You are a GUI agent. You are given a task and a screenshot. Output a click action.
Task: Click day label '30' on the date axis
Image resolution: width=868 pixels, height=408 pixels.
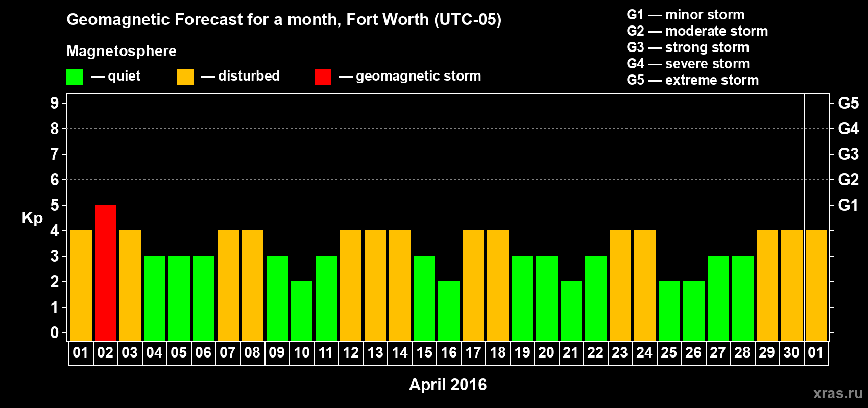[x=791, y=352]
